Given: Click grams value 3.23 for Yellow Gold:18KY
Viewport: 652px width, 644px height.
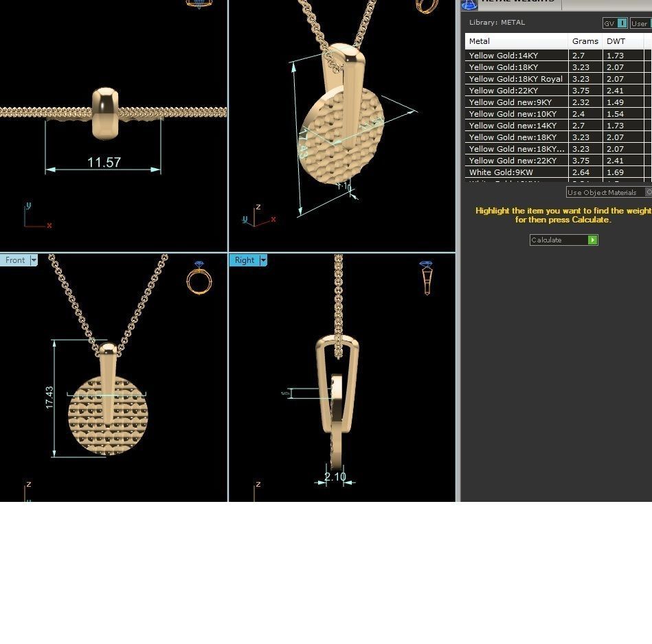Looking at the screenshot, I should pos(581,67).
